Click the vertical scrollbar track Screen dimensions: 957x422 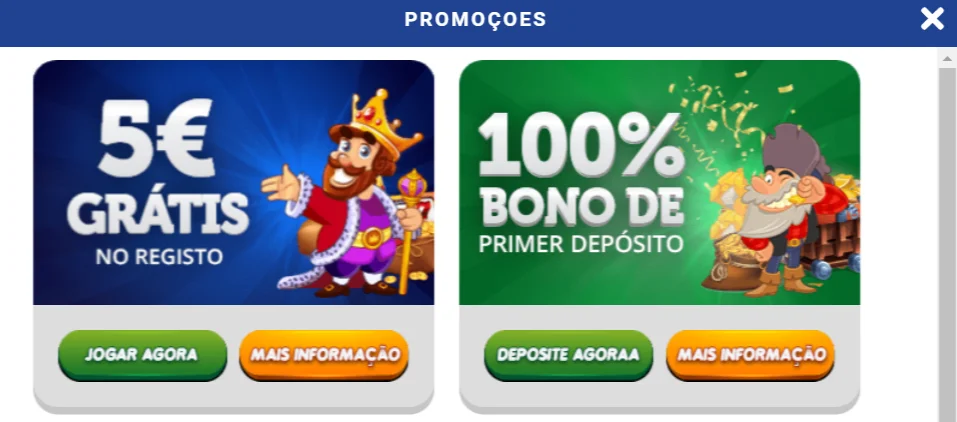tap(947, 244)
